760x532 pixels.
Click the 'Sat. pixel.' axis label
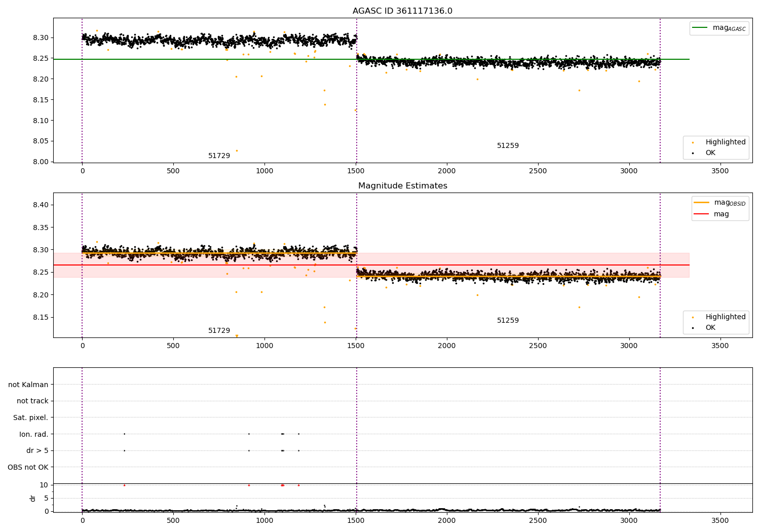[x=31, y=417]
